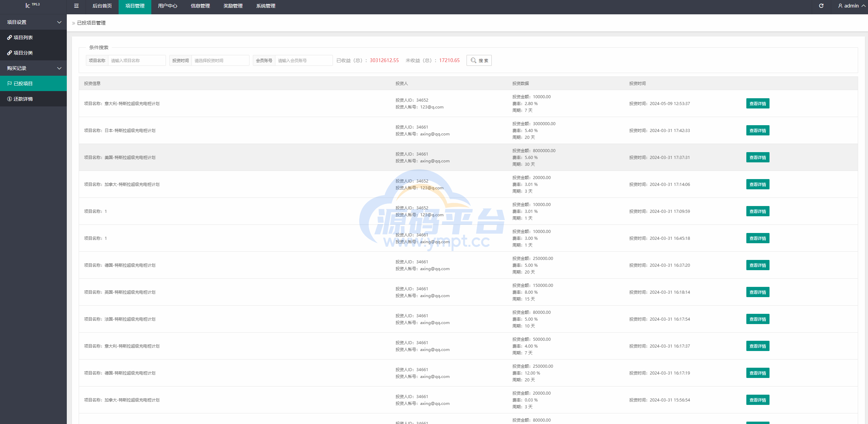Click the 搜索 button
Viewport: 868px width, 424px height.
[479, 60]
